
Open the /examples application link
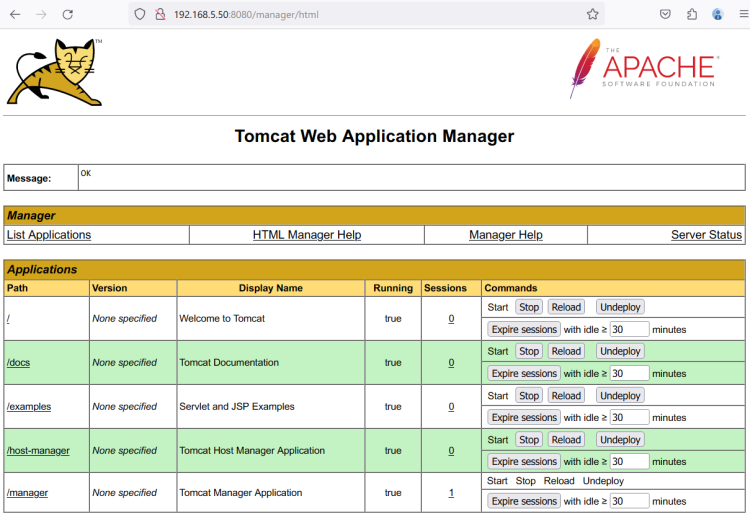tap(29, 407)
